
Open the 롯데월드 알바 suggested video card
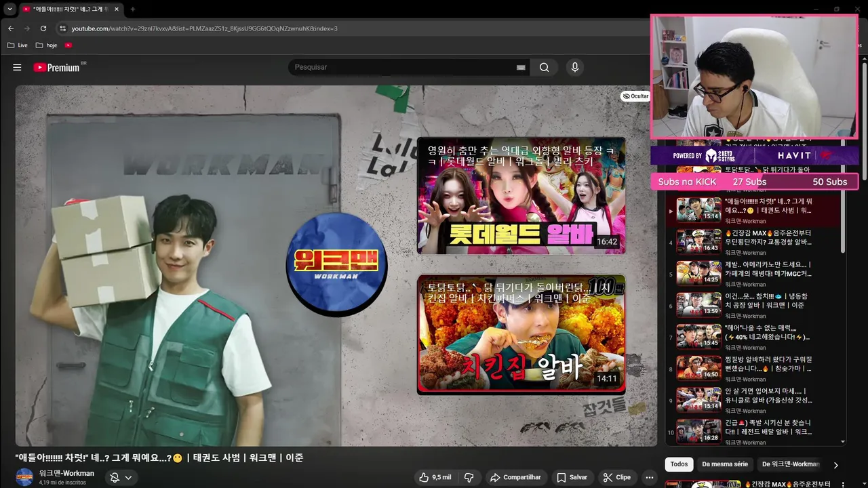point(521,196)
